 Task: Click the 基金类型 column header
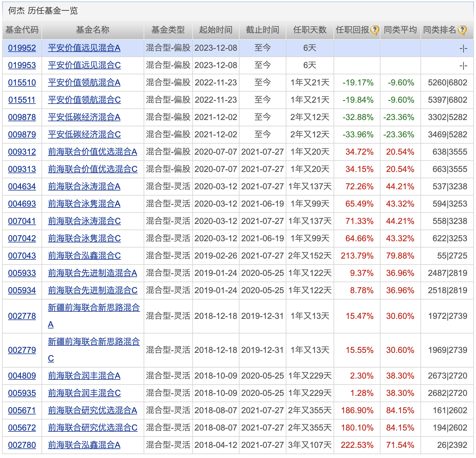(x=168, y=30)
